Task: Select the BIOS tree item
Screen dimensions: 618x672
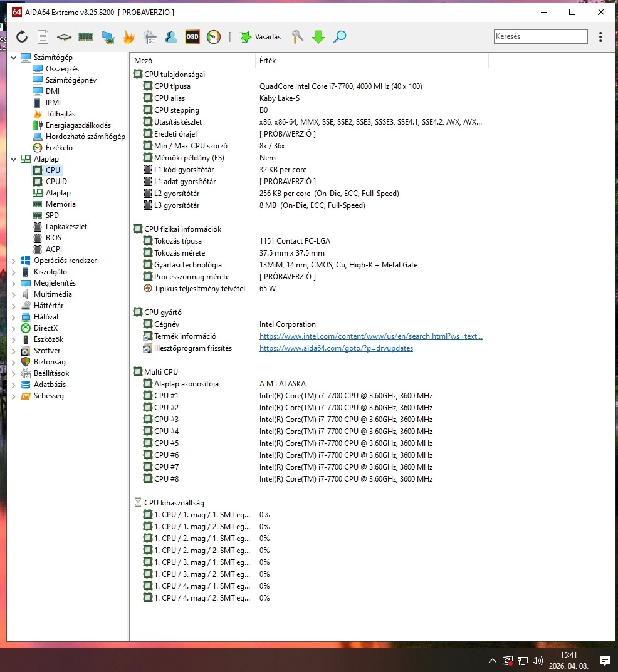Action: [53, 238]
